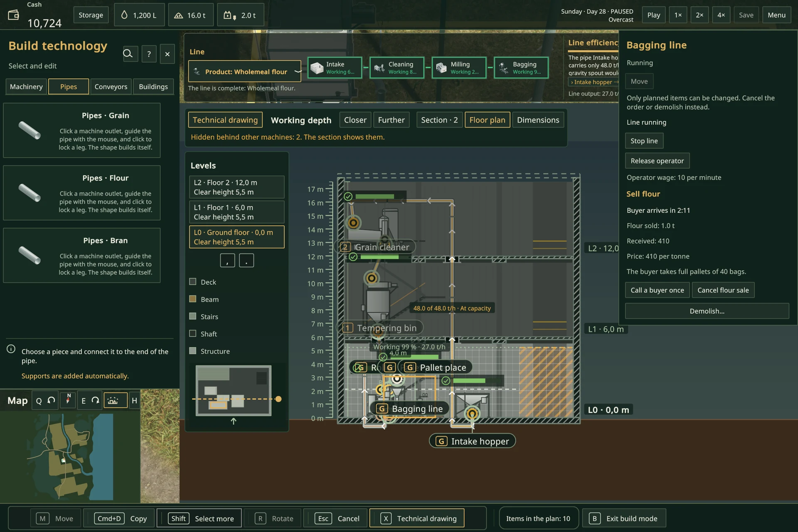The width and height of the screenshot is (798, 532).
Task: Click the Bagging stage icon in the Line bar
Action: [x=503, y=68]
